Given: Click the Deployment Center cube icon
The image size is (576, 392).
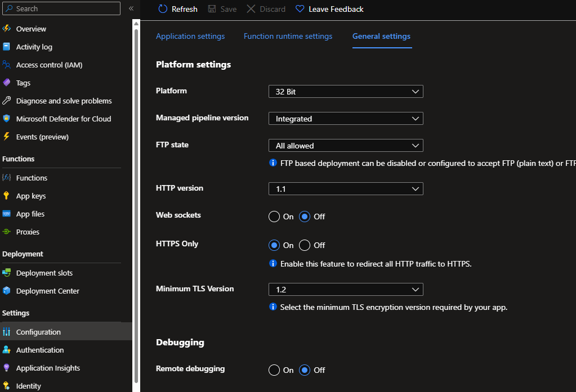Looking at the screenshot, I should click(x=6, y=291).
